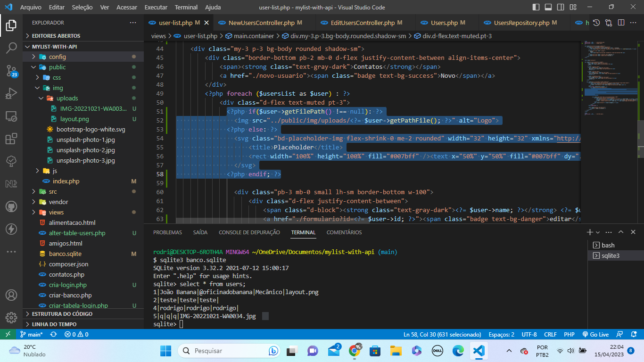Click Go Live in status bar
This screenshot has height=362, width=644.
[x=596, y=334]
